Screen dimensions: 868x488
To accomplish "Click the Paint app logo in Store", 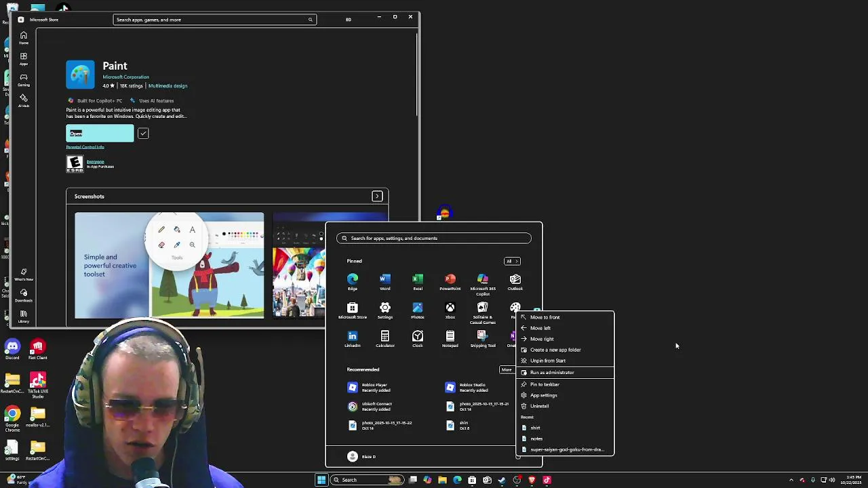I will (80, 75).
